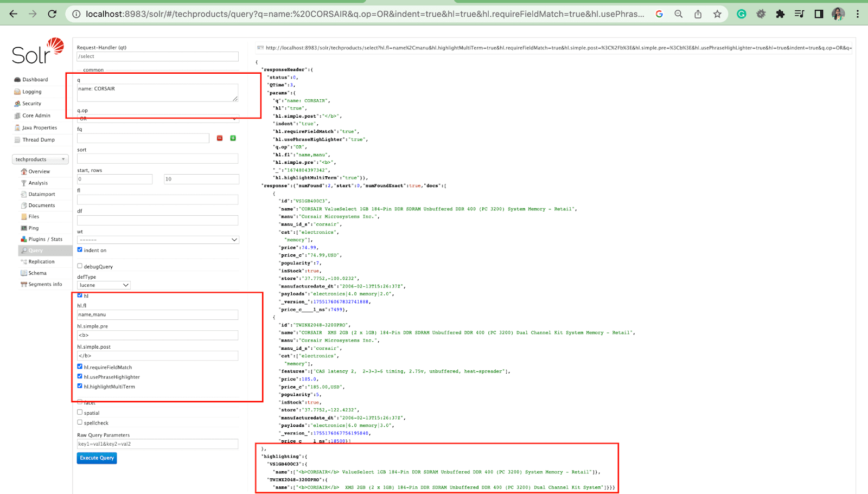The width and height of the screenshot is (868, 494).
Task: Open the browser extensions puzzle icon
Action: pos(780,14)
